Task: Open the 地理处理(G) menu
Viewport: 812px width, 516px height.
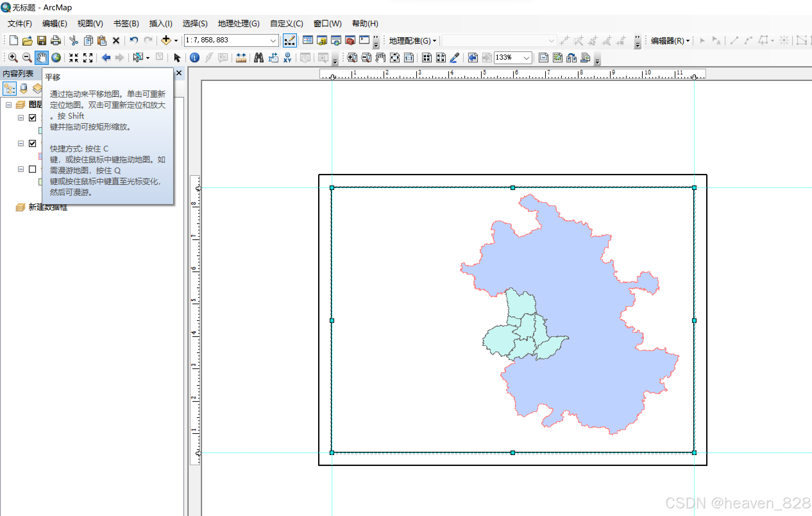Action: click(238, 24)
